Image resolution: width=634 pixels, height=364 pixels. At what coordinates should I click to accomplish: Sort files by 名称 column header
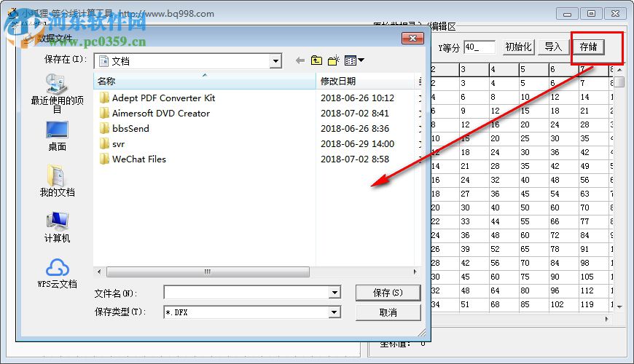pyautogui.click(x=205, y=82)
